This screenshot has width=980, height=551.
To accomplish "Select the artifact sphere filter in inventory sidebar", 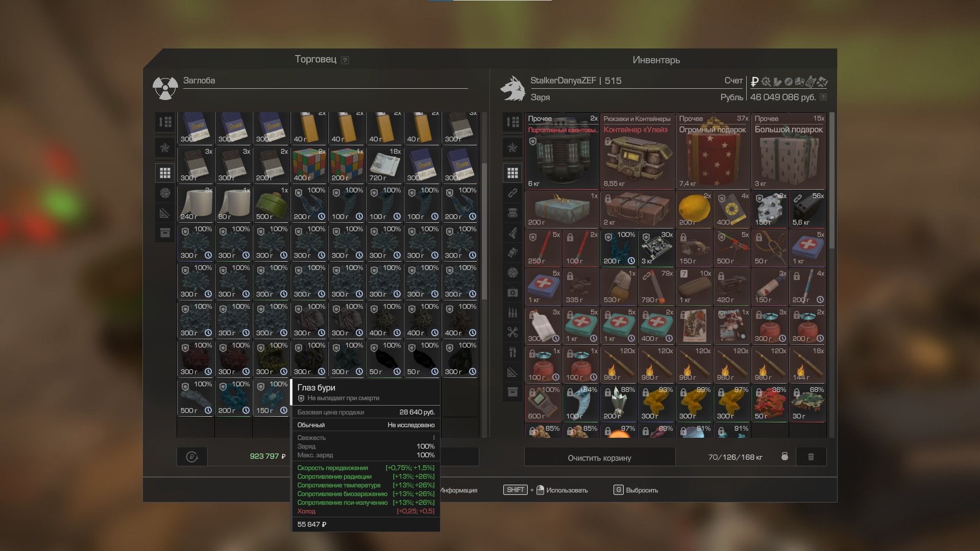I will [512, 272].
